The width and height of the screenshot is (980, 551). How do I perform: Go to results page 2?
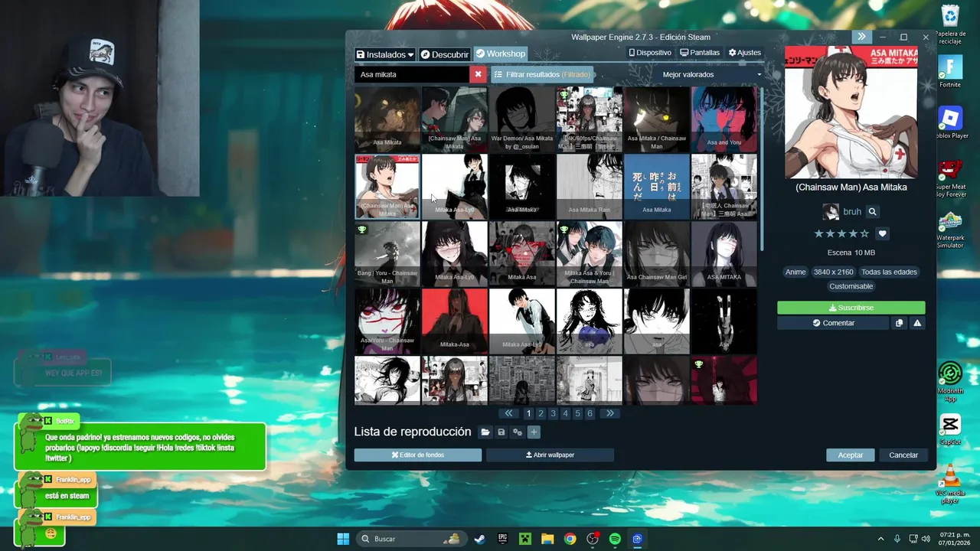pyautogui.click(x=541, y=413)
